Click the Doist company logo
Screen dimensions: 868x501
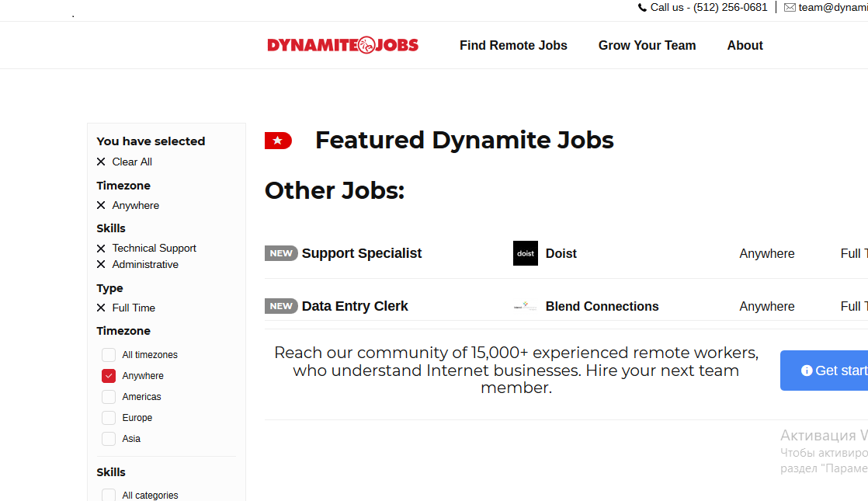tap(526, 253)
